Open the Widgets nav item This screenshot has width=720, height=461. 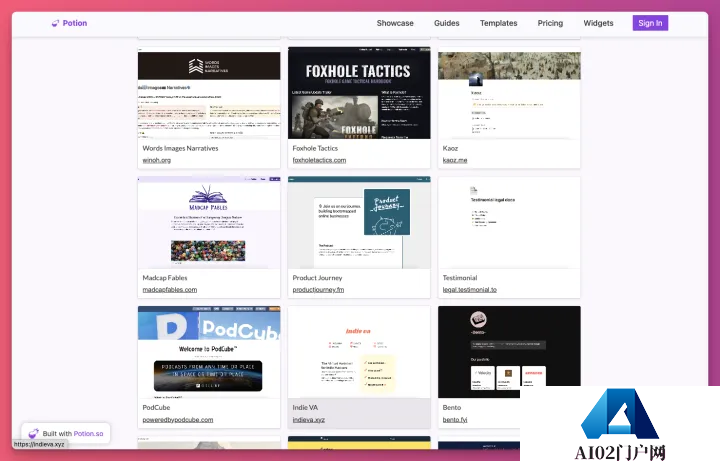[598, 23]
